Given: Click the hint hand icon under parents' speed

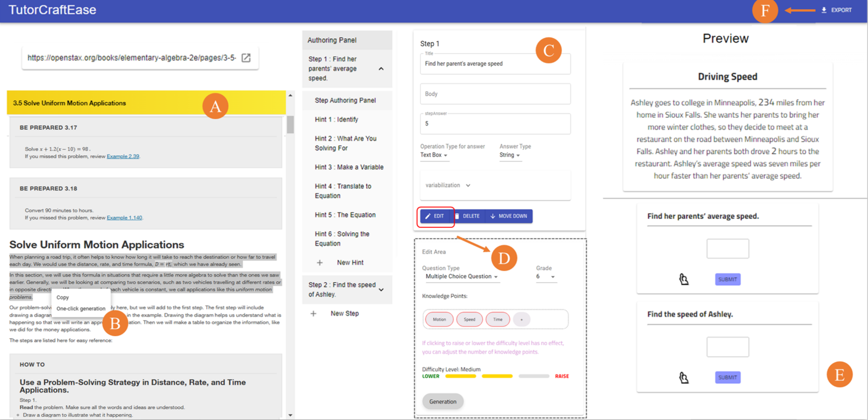Looking at the screenshot, I should (x=684, y=279).
